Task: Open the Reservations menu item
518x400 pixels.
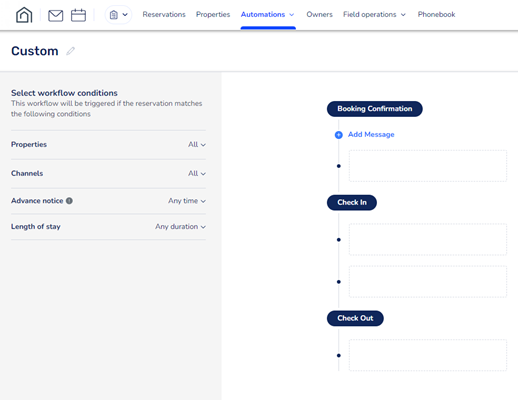Action: (164, 15)
